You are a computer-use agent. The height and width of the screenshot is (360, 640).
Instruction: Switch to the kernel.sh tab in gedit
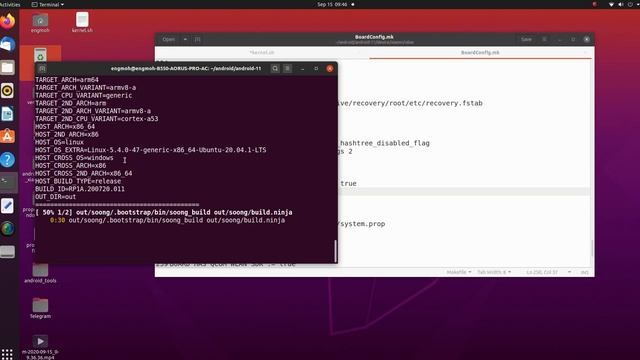262,53
